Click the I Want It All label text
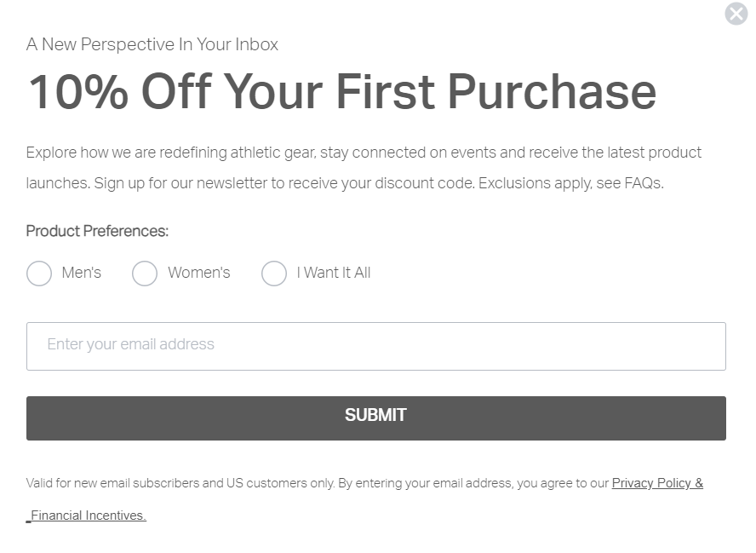This screenshot has height=553, width=756. pos(334,273)
